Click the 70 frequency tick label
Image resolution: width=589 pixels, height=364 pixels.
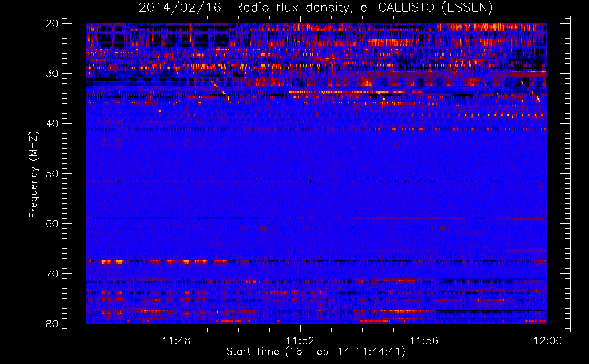[52, 274]
